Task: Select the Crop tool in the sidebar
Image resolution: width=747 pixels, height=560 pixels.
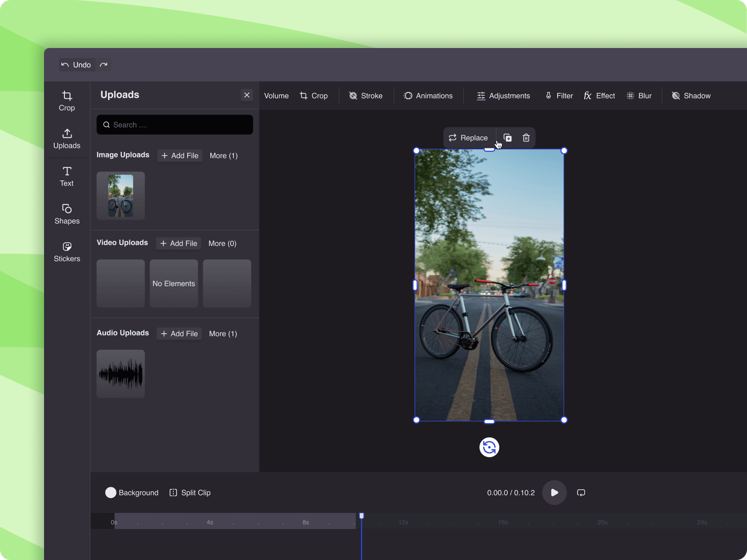Action: (66, 100)
